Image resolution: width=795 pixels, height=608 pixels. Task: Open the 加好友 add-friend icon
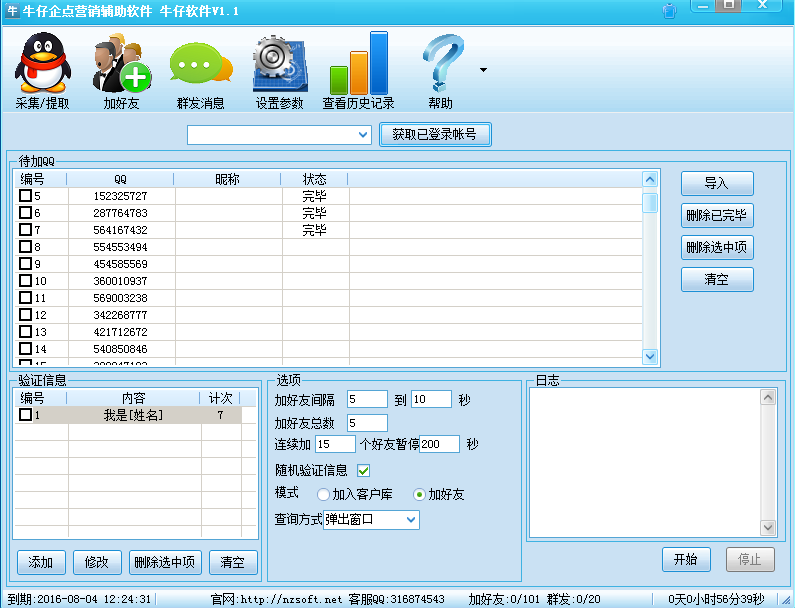[121, 70]
